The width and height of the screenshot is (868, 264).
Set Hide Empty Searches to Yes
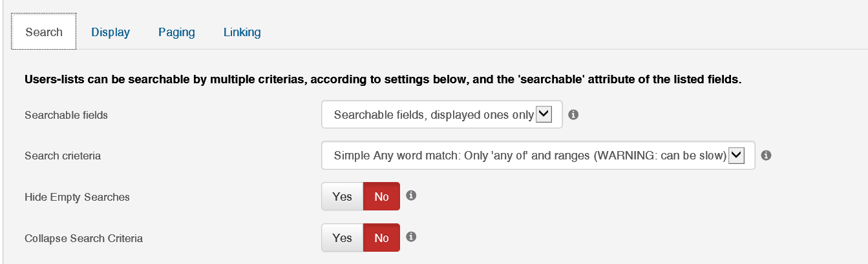[342, 196]
